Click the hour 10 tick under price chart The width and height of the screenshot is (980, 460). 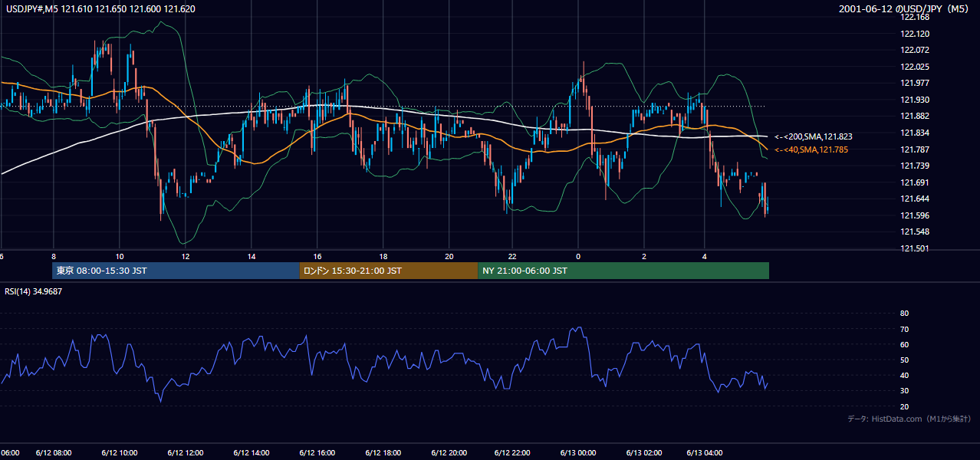click(x=119, y=256)
